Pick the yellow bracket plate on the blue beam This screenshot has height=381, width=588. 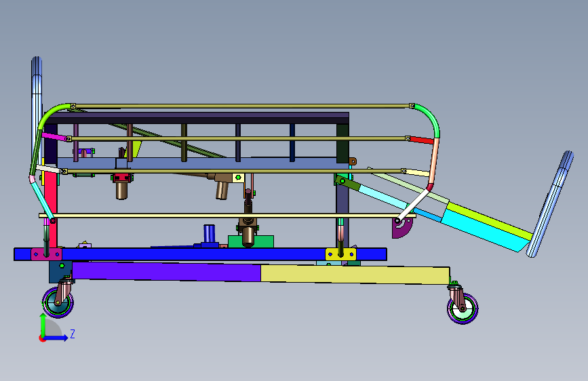[x=340, y=254]
